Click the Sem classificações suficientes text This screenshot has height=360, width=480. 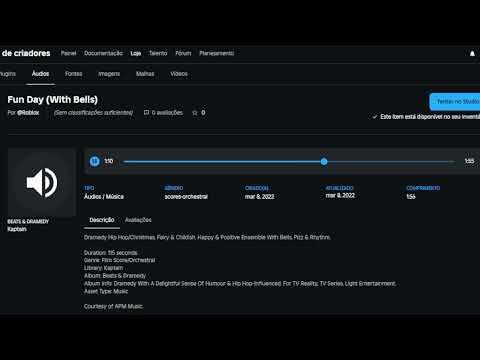point(93,113)
